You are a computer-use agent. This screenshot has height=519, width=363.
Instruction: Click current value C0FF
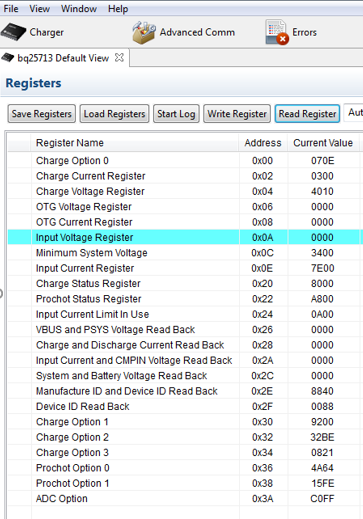pos(323,498)
